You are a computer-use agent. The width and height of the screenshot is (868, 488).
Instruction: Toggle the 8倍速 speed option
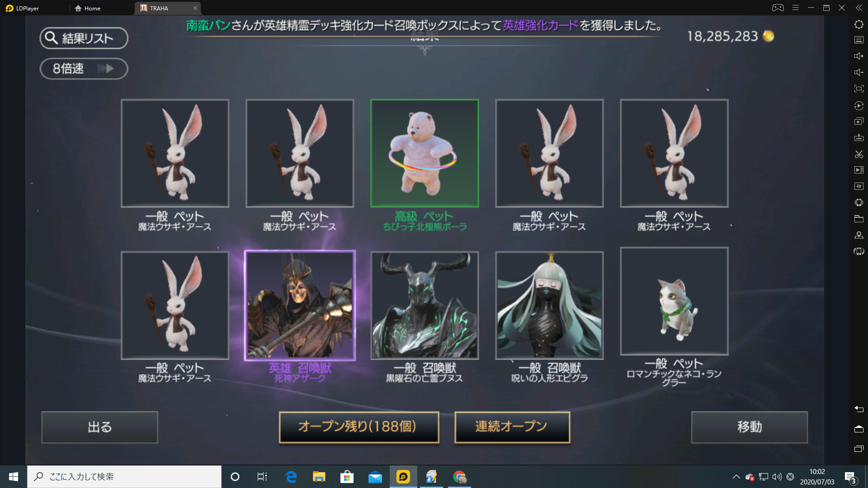[84, 69]
